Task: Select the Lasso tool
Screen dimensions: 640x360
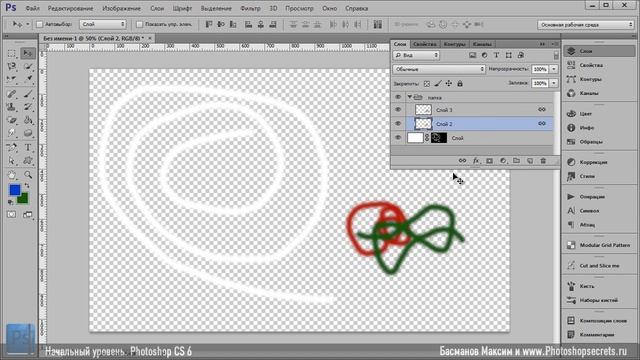Action: point(11,66)
